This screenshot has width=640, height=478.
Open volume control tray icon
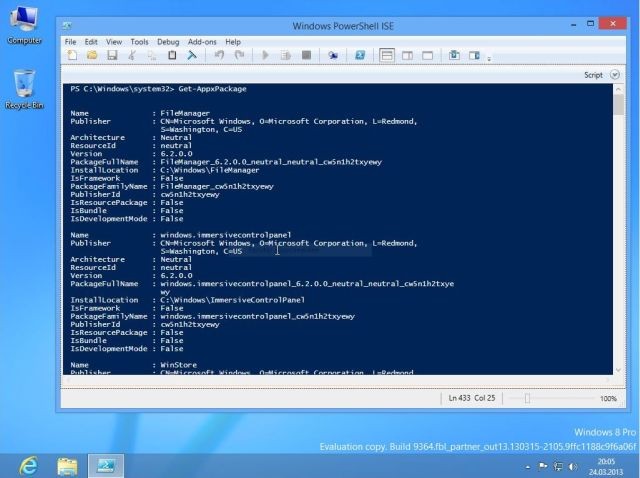(x=573, y=466)
